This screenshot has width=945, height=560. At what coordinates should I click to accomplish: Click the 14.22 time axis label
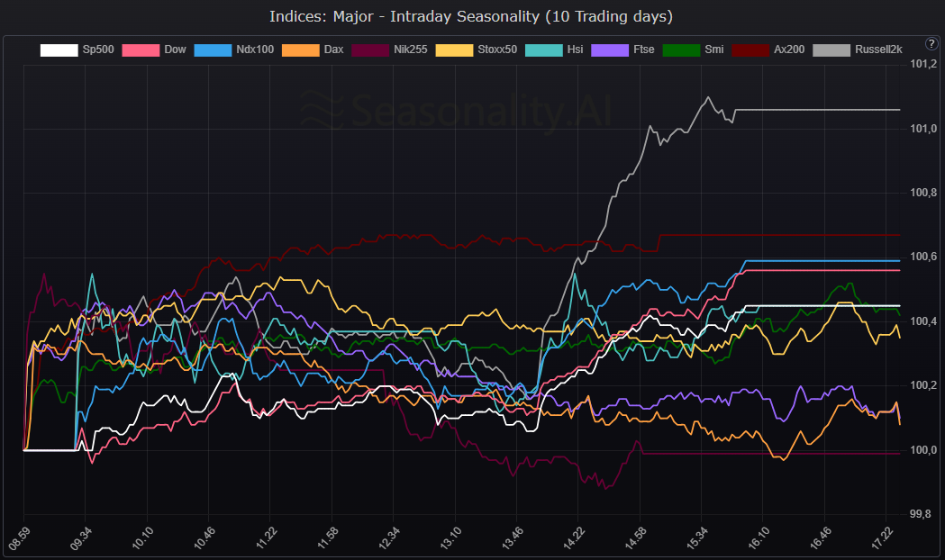[x=573, y=538]
